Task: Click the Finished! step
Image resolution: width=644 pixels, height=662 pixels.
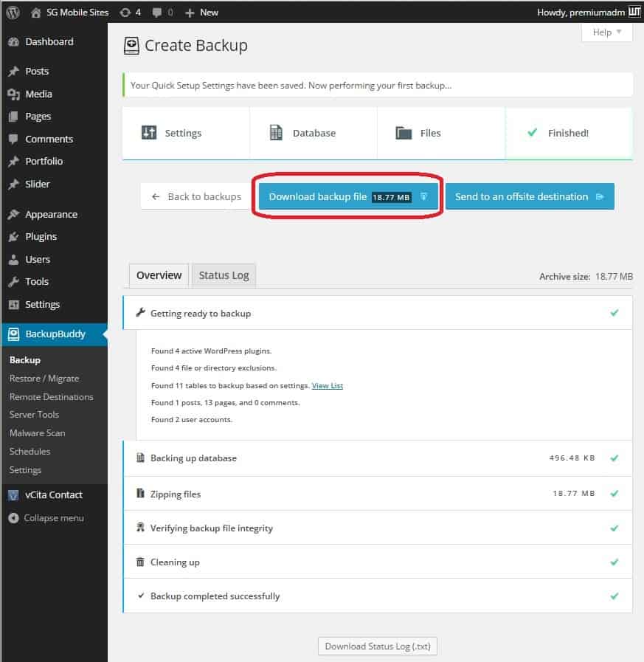Action: [569, 133]
